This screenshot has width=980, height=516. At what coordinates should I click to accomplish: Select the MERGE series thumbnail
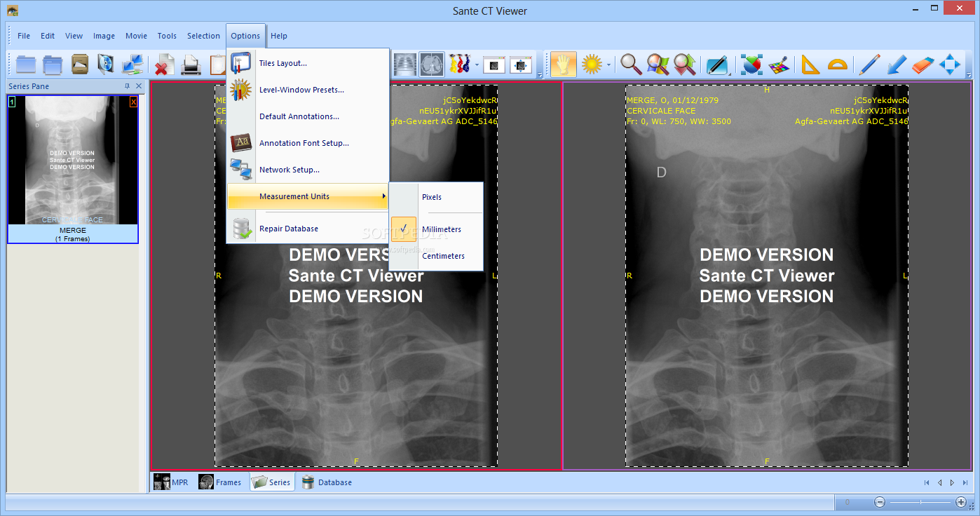[x=73, y=170]
